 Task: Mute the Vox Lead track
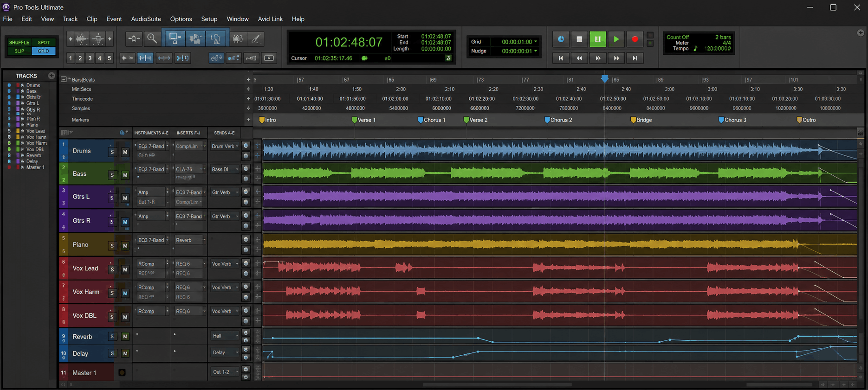tap(125, 269)
